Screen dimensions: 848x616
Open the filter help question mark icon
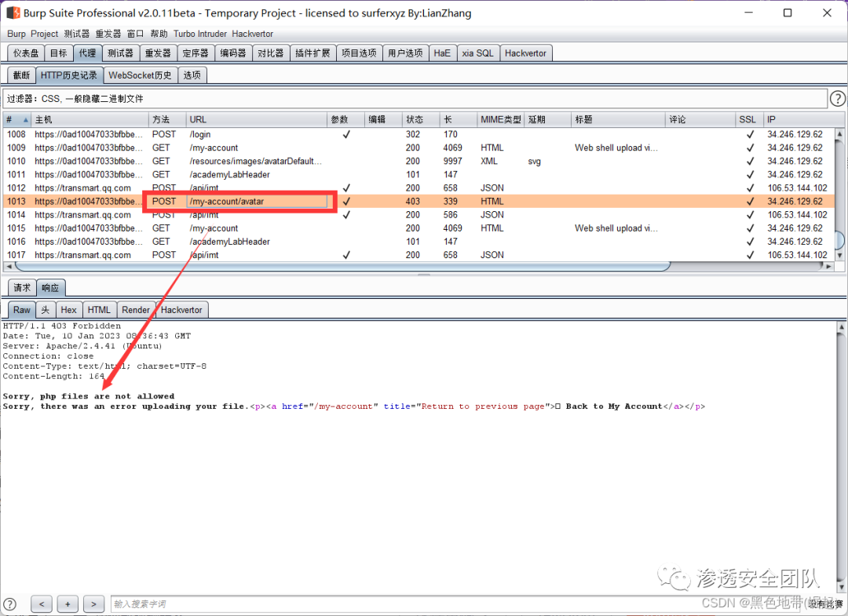(x=837, y=98)
